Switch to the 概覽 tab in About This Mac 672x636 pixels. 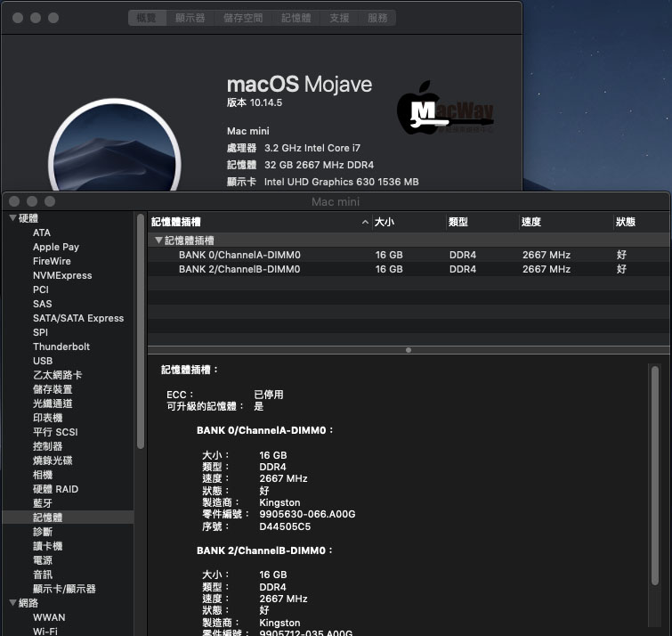147,18
